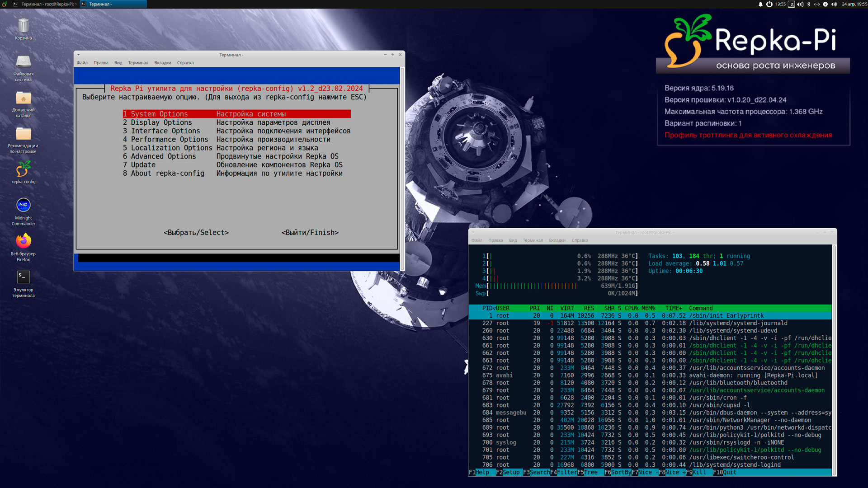Open Файл menu in repka-config terminal
868x488 pixels.
(82, 63)
